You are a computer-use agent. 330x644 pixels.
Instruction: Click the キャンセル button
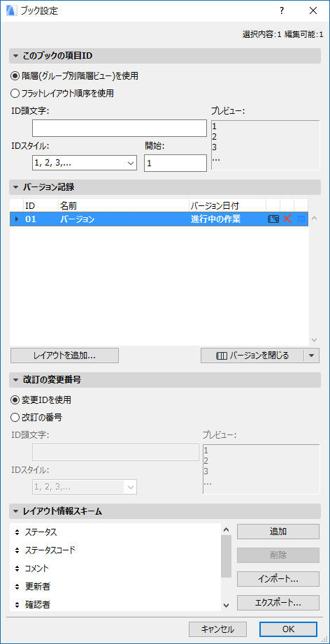click(x=218, y=629)
